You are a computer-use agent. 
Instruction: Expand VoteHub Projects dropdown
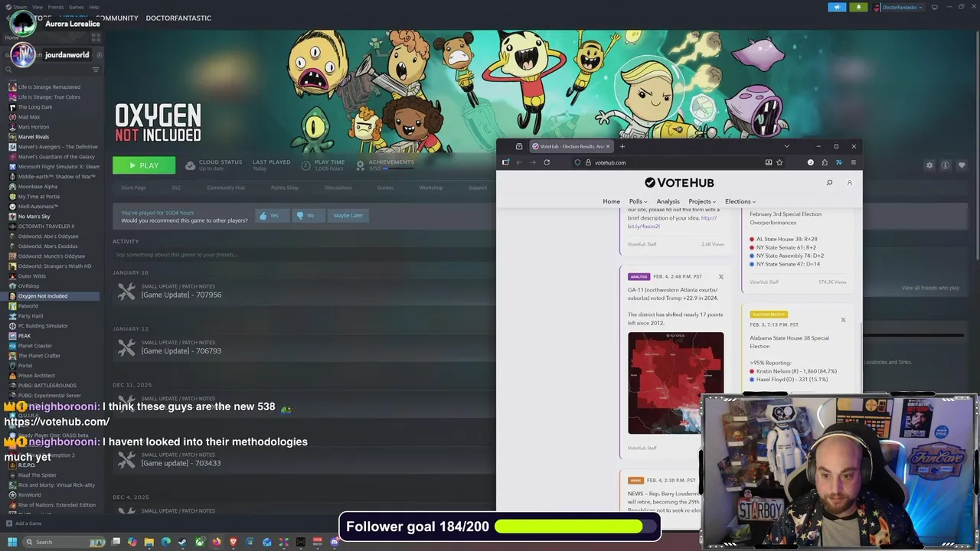[x=702, y=201]
